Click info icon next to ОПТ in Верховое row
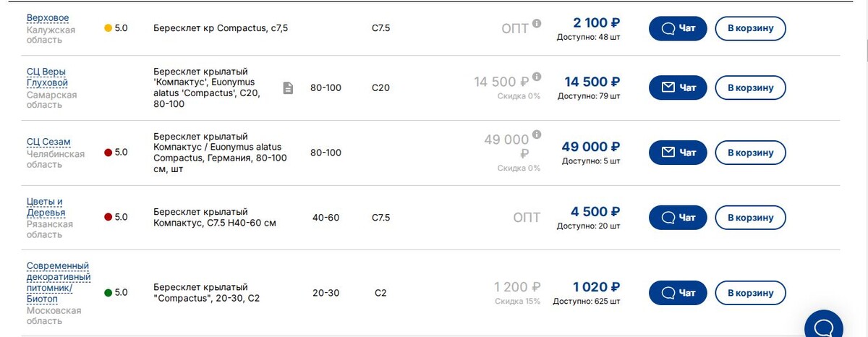Screen dimensions: 868x337 point(537,23)
